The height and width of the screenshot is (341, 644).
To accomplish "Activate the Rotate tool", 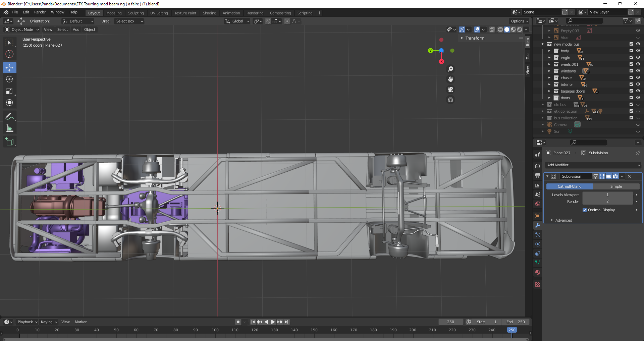I will (9, 79).
